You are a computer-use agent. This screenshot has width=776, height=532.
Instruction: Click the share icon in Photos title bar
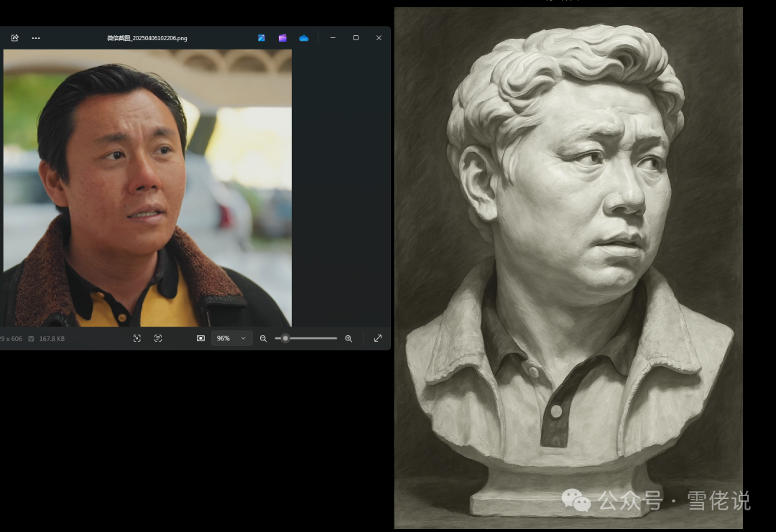click(x=14, y=38)
